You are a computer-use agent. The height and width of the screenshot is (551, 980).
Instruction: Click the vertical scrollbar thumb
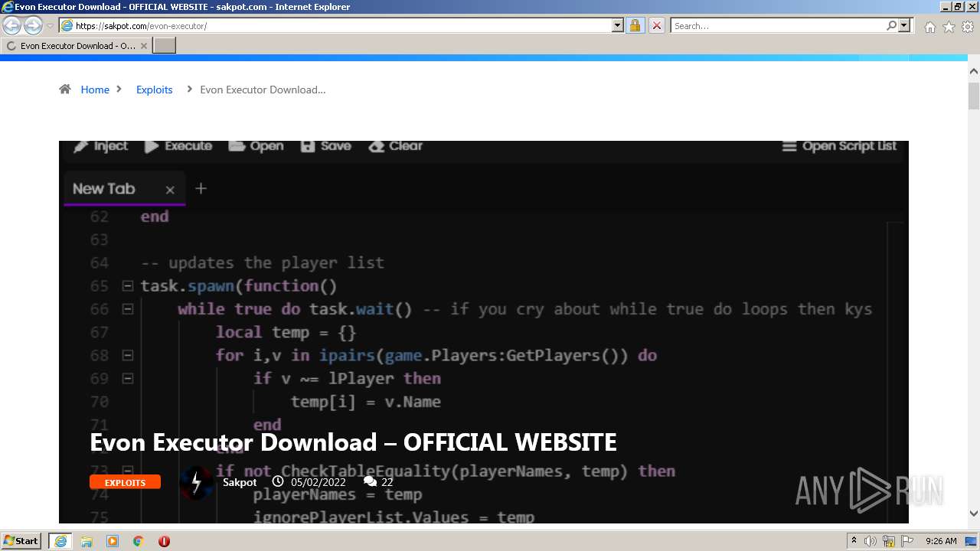pyautogui.click(x=974, y=96)
